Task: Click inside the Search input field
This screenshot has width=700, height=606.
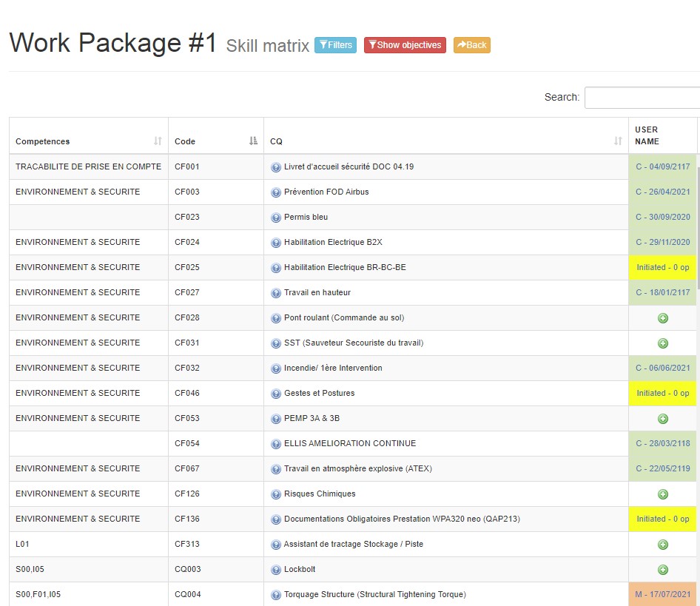Action: click(x=641, y=98)
